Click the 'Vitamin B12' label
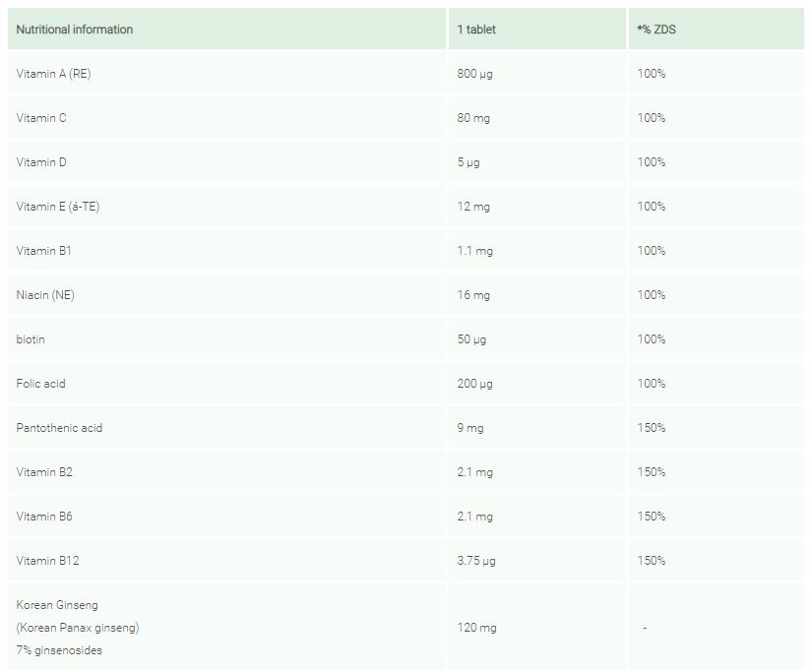Image resolution: width=812 pixels, height=671 pixels. pos(47,561)
